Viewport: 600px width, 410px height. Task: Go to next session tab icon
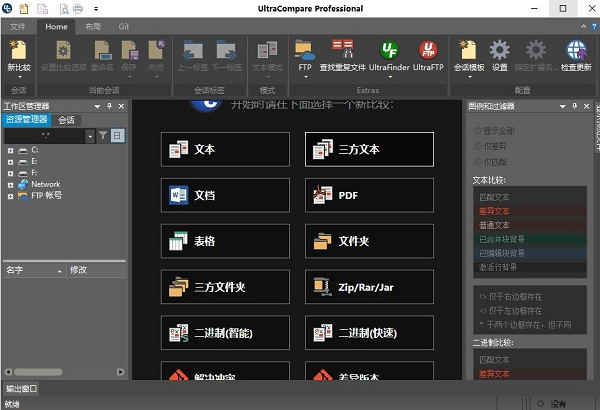point(226,51)
